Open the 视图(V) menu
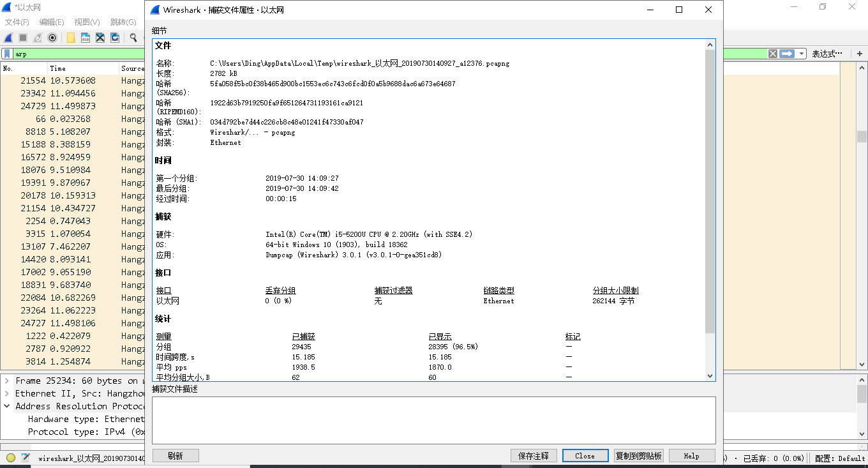 (87, 22)
